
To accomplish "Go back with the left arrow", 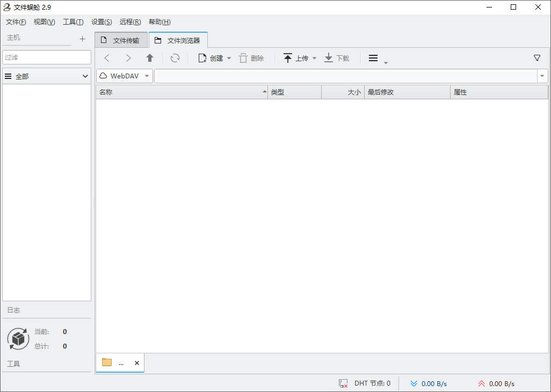I will coord(107,58).
